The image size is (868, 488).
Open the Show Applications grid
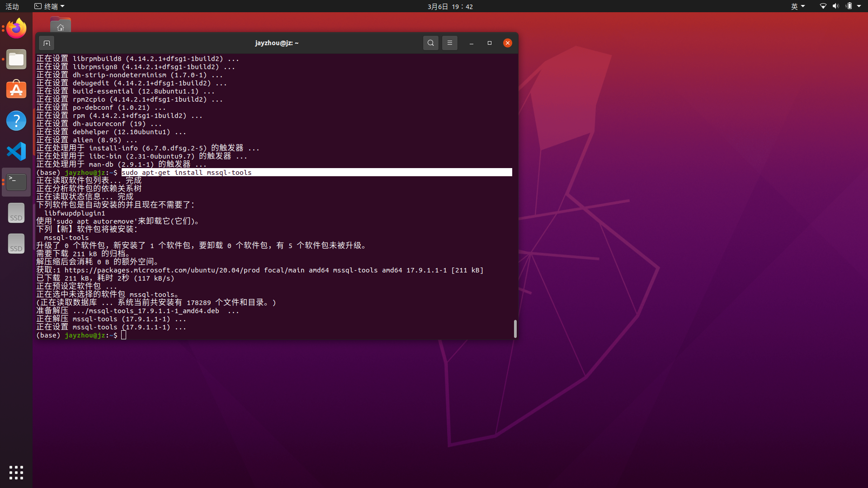16,472
